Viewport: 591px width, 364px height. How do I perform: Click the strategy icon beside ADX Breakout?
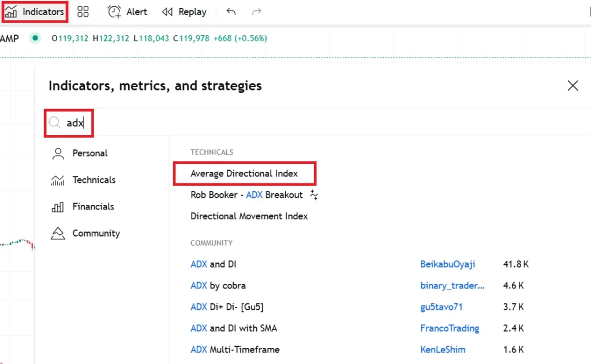click(313, 195)
